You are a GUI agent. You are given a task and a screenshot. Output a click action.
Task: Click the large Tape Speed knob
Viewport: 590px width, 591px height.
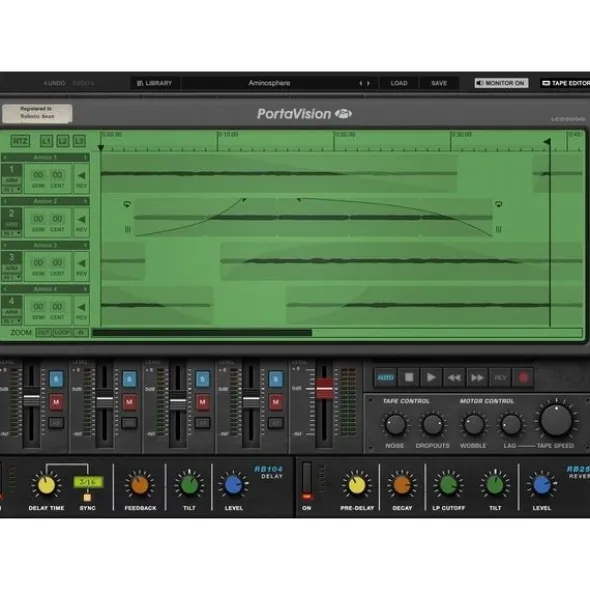pos(556,421)
